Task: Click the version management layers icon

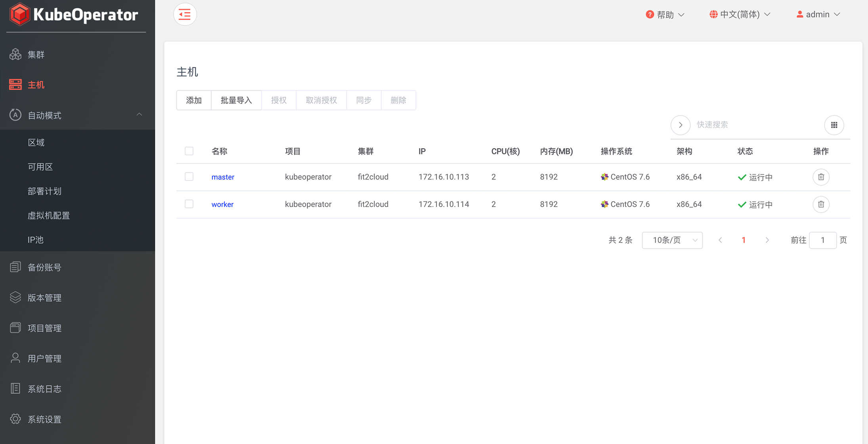Action: pos(15,298)
